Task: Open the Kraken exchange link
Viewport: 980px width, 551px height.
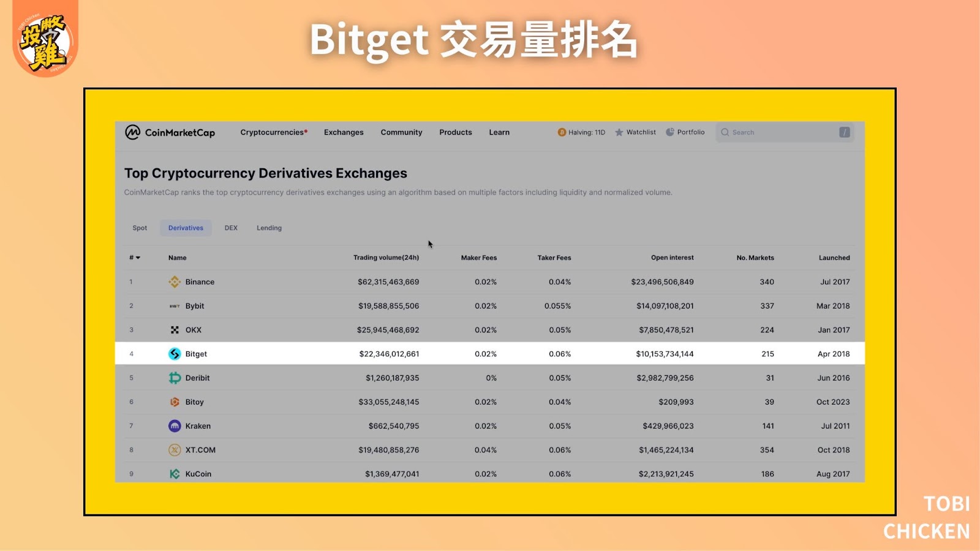Action: point(198,426)
